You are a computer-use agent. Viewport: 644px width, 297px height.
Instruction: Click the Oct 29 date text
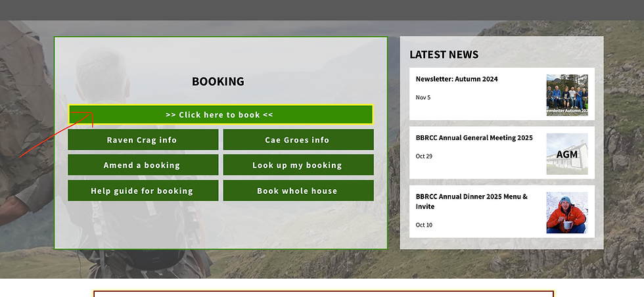[424, 156]
